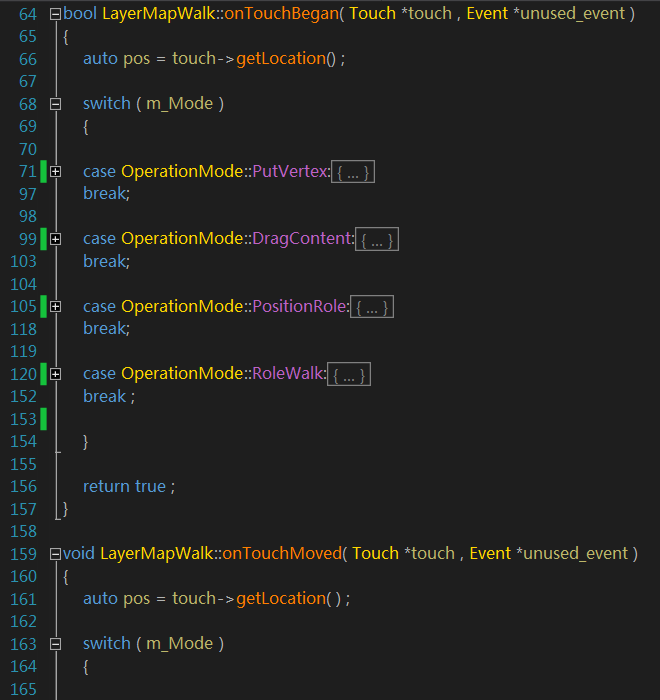Click Event type on line 64

487,13
